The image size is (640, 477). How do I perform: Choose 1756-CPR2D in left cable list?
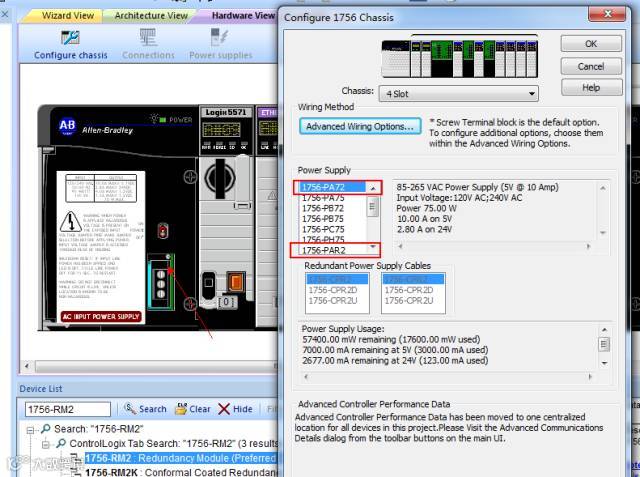tap(336, 290)
